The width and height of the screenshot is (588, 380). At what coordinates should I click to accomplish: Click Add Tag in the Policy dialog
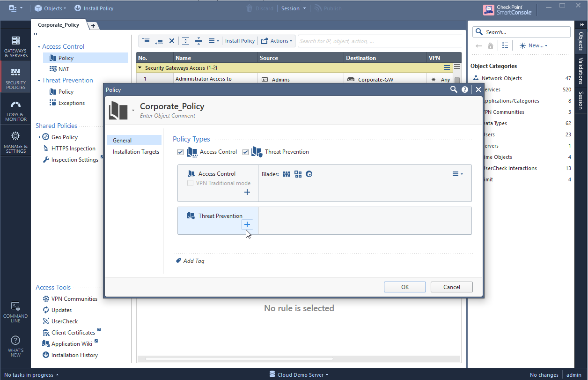pos(190,261)
